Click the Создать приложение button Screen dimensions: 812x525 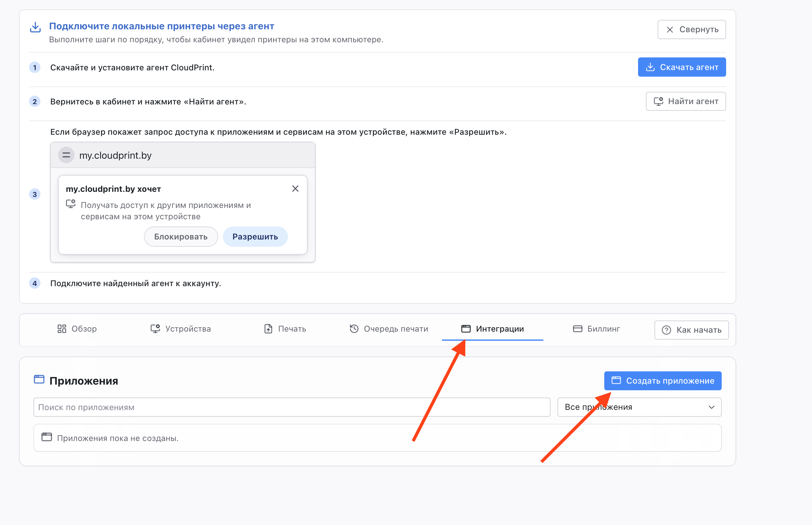(663, 381)
